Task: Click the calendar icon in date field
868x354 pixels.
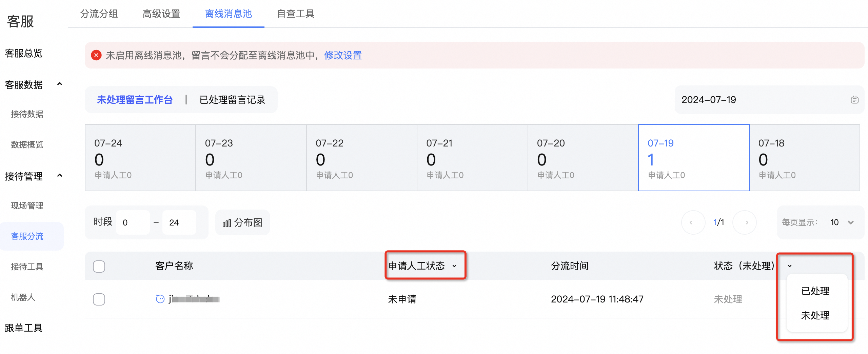Action: click(854, 100)
